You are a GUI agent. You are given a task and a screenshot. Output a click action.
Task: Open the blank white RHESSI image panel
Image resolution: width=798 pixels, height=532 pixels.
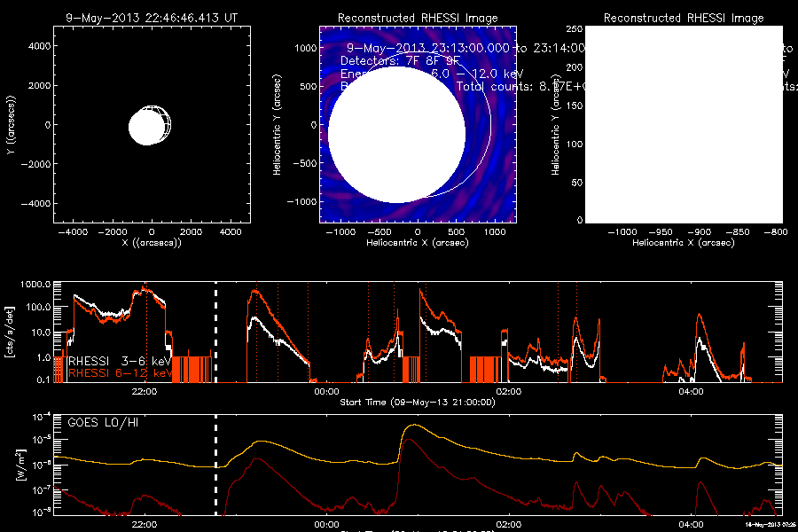[x=684, y=125]
